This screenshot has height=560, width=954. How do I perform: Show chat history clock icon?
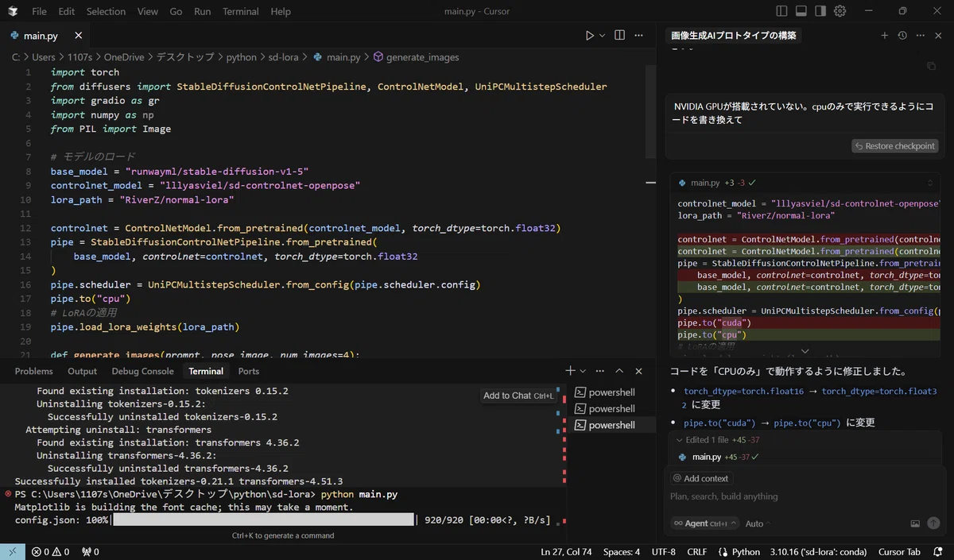[x=902, y=36]
